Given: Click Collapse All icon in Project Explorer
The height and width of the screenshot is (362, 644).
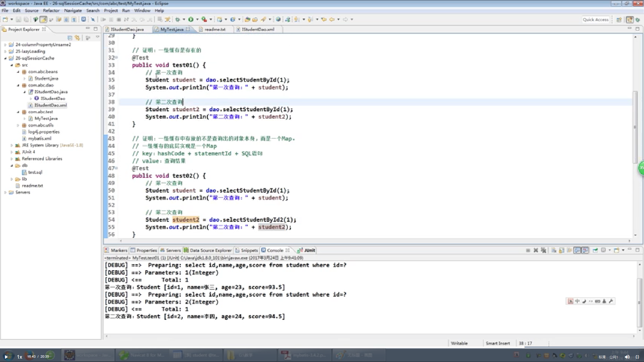Looking at the screenshot, I should coord(70,38).
